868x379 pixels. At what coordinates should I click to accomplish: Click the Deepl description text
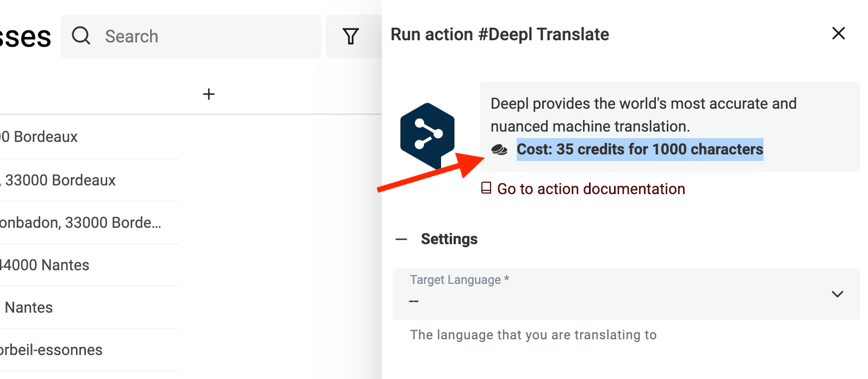pos(643,115)
